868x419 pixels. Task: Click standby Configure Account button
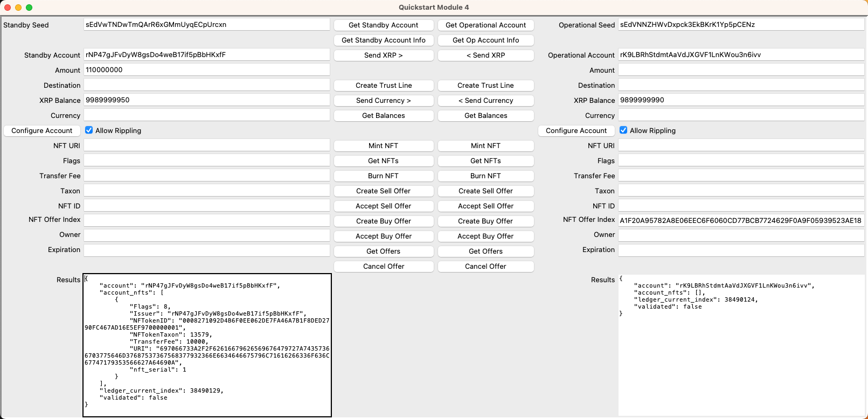[x=42, y=130]
